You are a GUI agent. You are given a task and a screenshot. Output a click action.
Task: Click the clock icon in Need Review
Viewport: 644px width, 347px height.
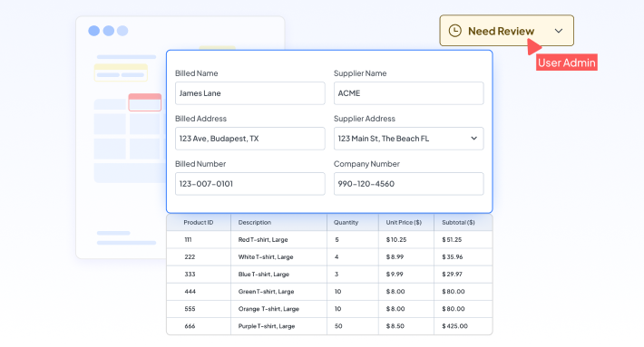click(x=454, y=31)
